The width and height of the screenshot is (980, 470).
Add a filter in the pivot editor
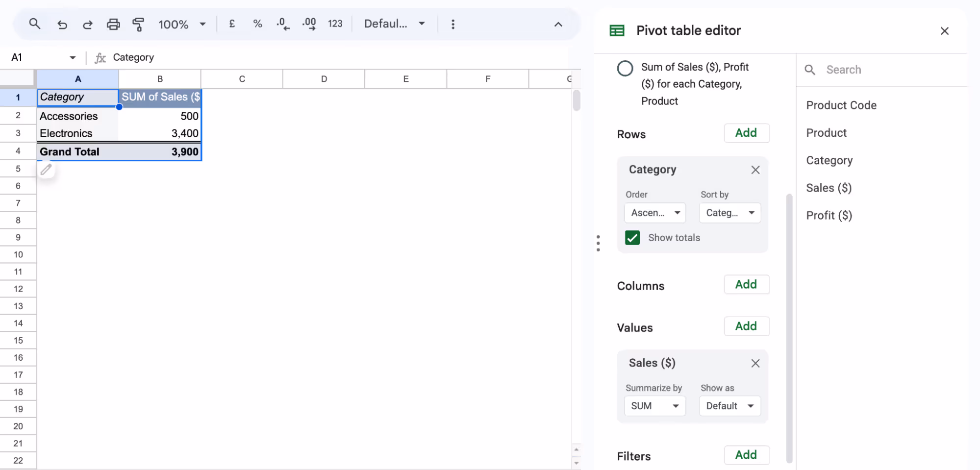(746, 455)
